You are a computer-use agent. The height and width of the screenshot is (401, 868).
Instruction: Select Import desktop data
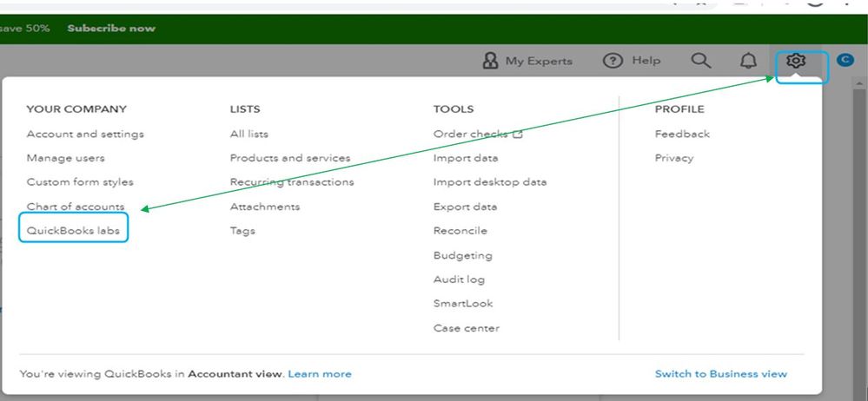[490, 182]
